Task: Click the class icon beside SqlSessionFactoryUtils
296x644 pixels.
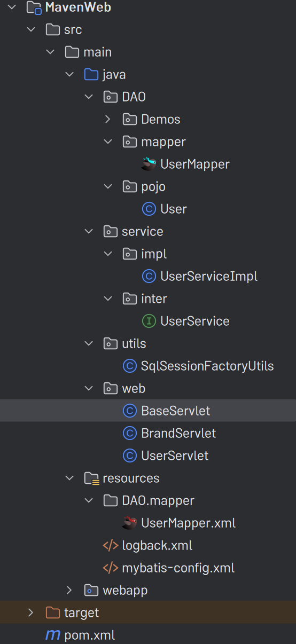Action: (x=129, y=366)
